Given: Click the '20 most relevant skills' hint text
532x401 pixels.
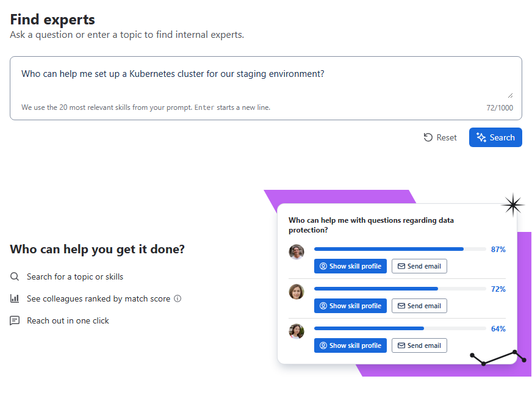Looking at the screenshot, I should coord(146,107).
